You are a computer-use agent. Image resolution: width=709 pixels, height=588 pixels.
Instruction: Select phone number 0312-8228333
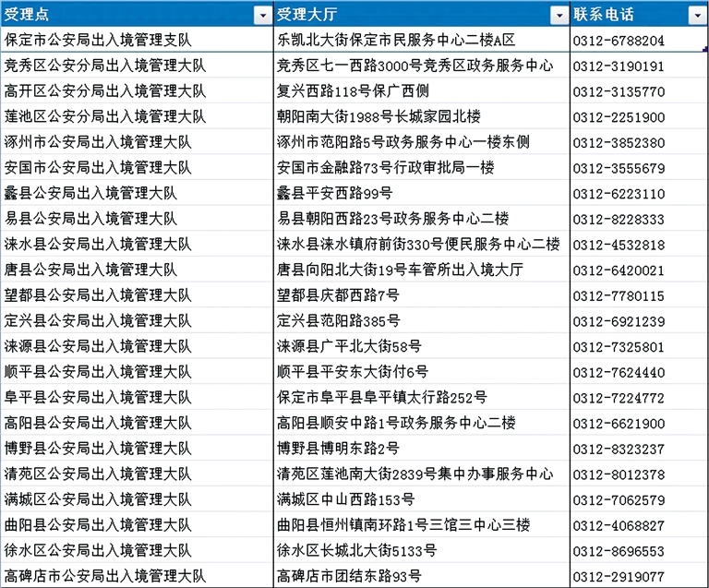[619, 220]
